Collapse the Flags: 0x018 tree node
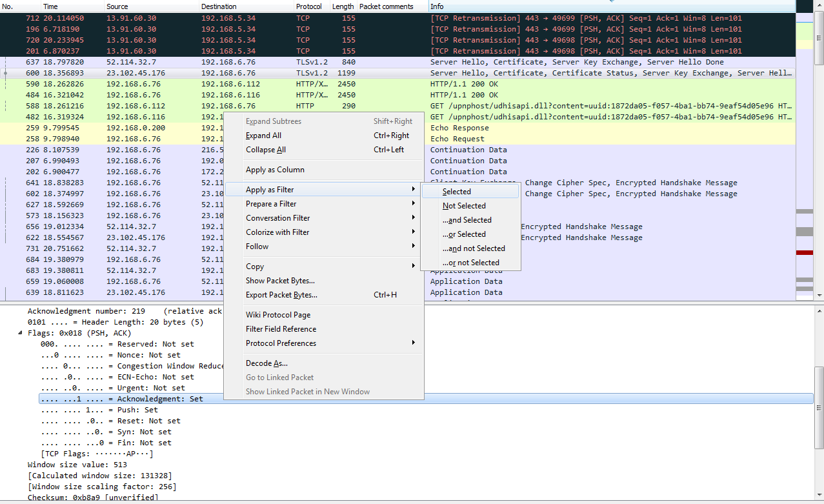 (x=21, y=334)
